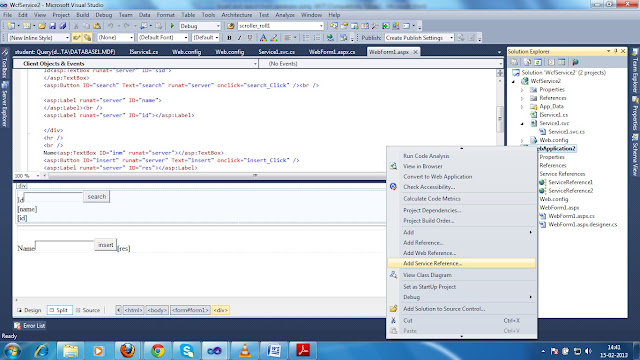
Task: Select View in Browser context menu item
Action: click(462, 166)
